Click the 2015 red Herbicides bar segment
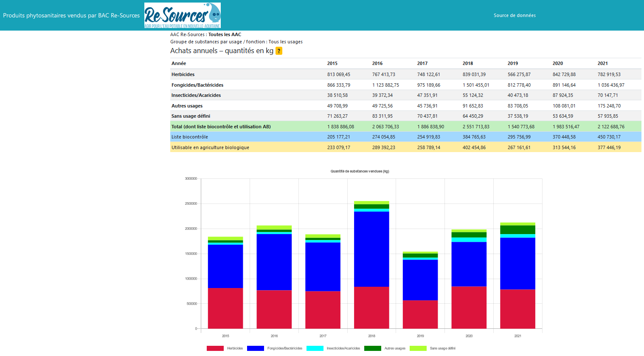Screen dimensions: 644x356 pos(225,308)
